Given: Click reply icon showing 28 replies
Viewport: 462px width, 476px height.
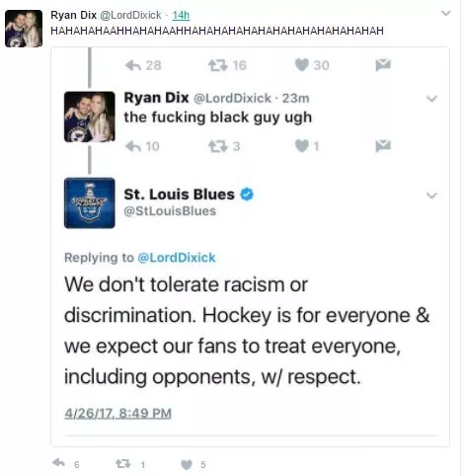Looking at the screenshot, I should coord(133,65).
